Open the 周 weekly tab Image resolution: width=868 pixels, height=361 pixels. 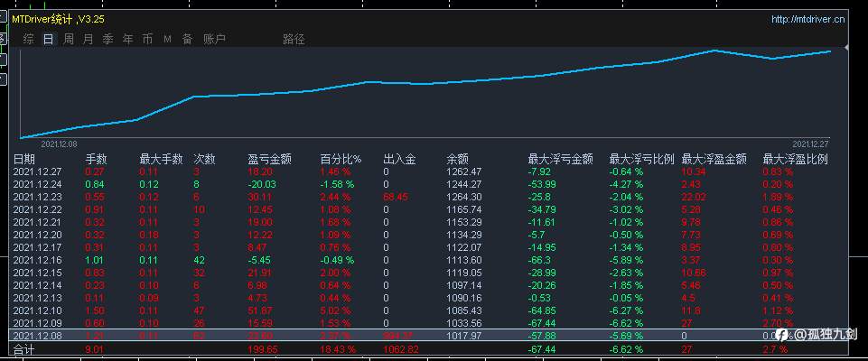click(x=69, y=39)
